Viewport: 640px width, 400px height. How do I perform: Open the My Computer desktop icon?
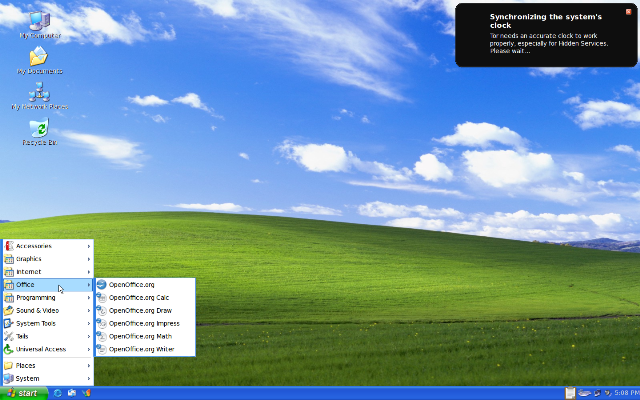[x=40, y=24]
